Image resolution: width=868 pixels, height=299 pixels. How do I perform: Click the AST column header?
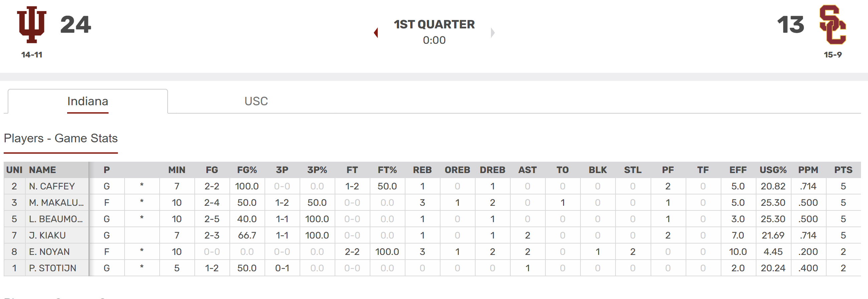click(x=527, y=170)
